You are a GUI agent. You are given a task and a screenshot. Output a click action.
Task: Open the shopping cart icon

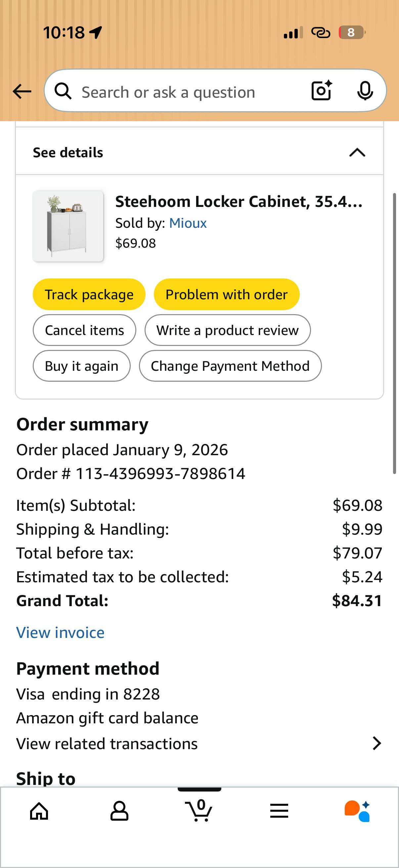pyautogui.click(x=199, y=810)
